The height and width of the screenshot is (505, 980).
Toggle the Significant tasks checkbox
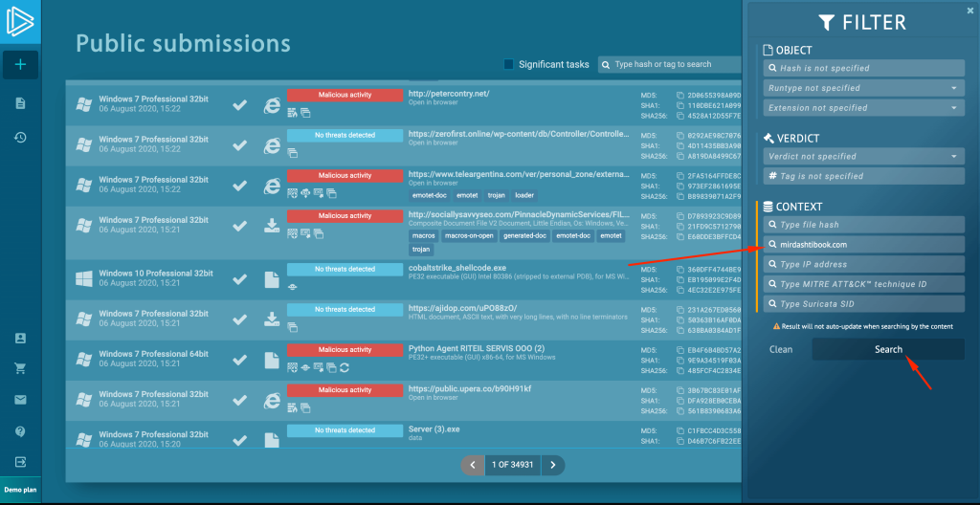click(509, 65)
